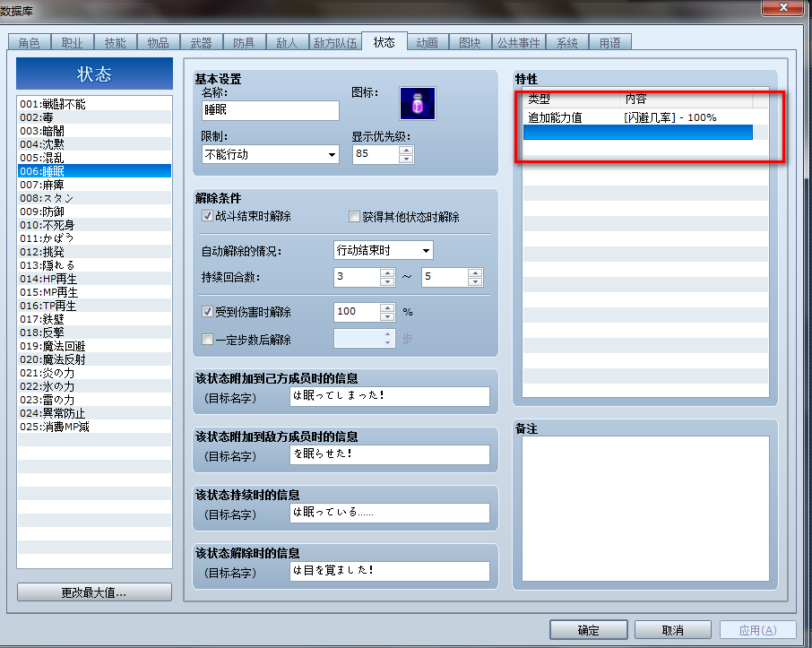
Task: Switch to the 系统 tab
Action: click(567, 42)
